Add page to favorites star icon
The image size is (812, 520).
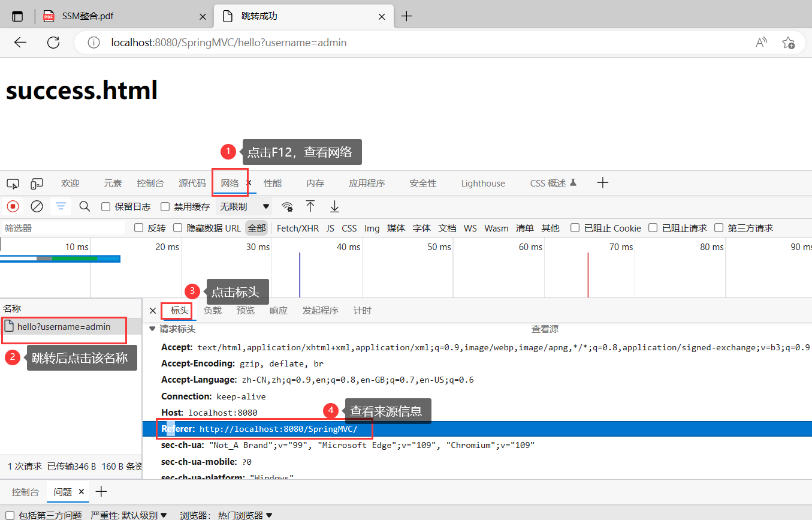tap(788, 43)
